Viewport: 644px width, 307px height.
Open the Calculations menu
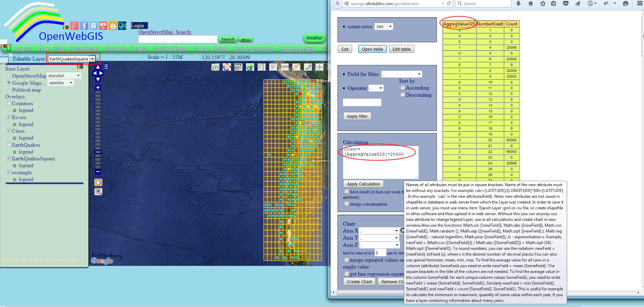click(x=84, y=49)
